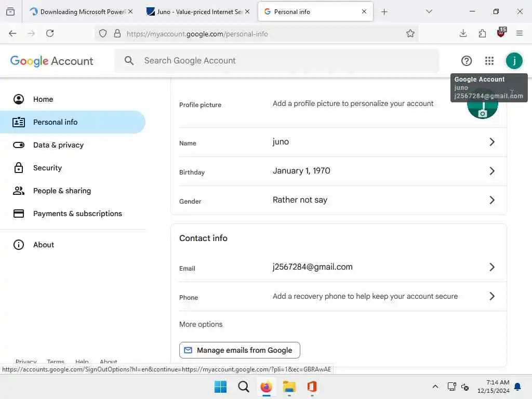Viewport: 532px width, 399px height.
Task: Close the Downloading Microsoft PowerPoint tab
Action: (x=130, y=11)
